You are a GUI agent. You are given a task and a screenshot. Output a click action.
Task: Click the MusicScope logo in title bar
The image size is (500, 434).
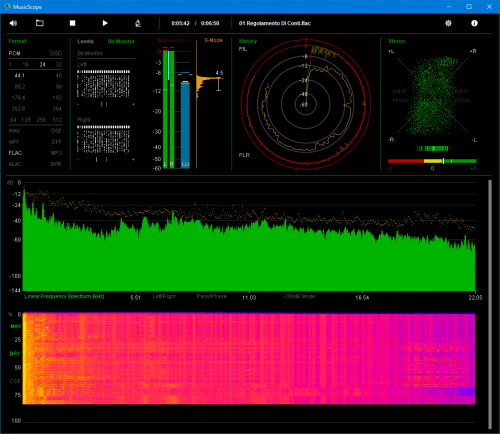7,7
